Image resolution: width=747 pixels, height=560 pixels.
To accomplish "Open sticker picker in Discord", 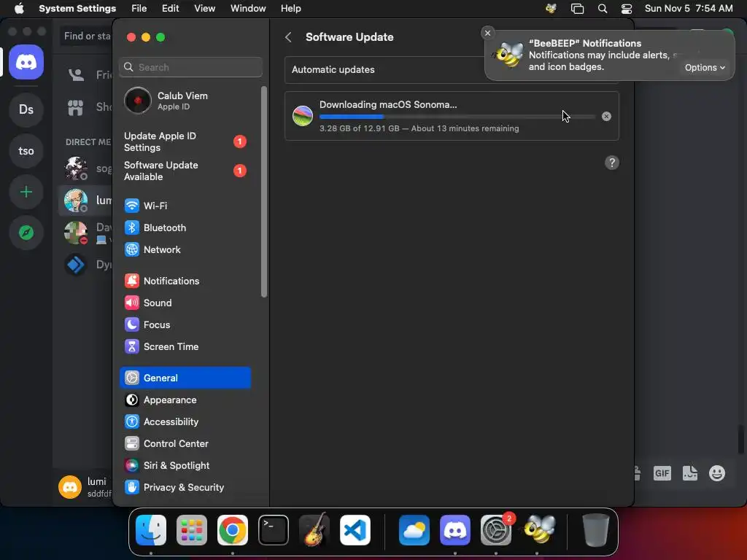I will [x=690, y=473].
